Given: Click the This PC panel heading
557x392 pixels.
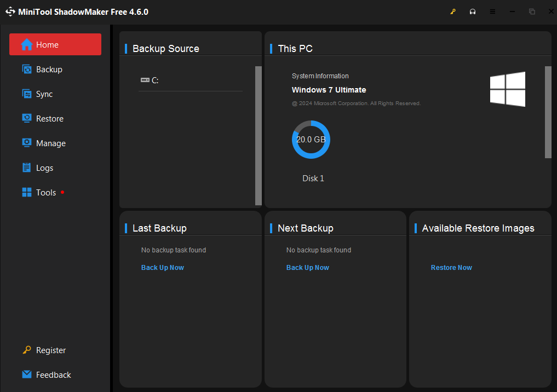Looking at the screenshot, I should [295, 49].
